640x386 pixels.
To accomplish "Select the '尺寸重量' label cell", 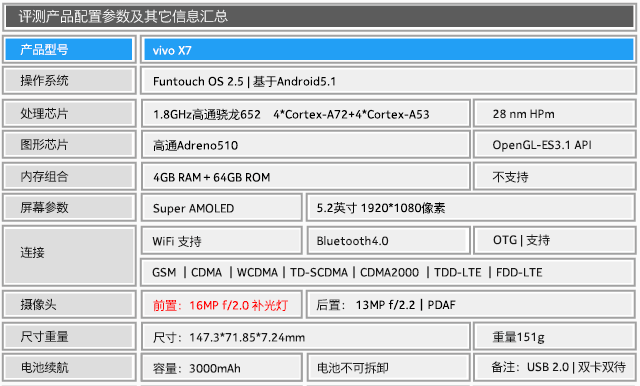I will (x=69, y=337).
